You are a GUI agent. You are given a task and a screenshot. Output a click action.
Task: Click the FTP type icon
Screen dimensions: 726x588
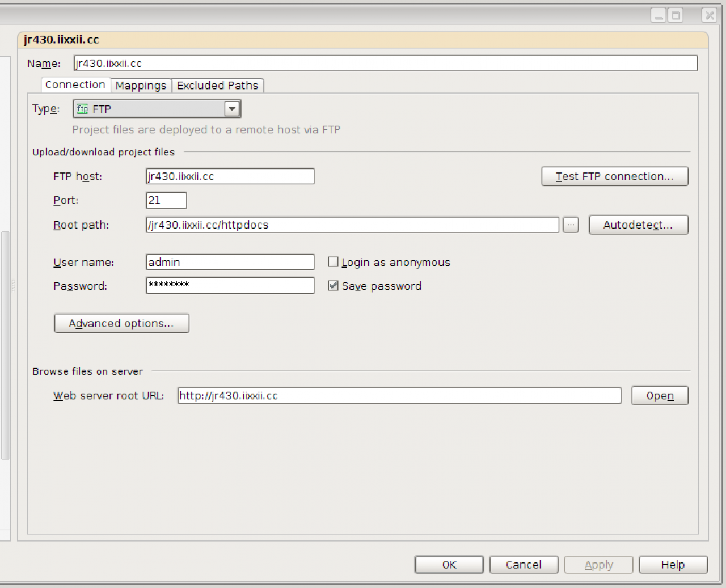(83, 109)
